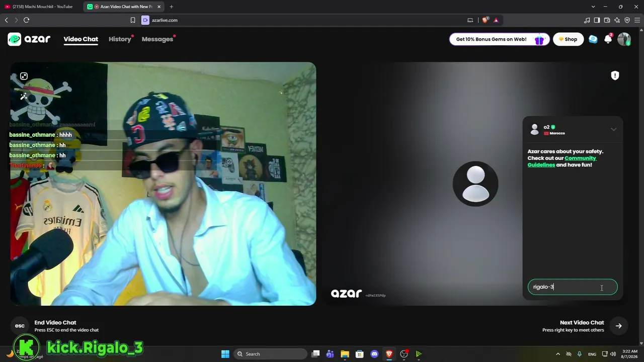
Task: Show hidden system tray icons
Action: (x=557, y=354)
